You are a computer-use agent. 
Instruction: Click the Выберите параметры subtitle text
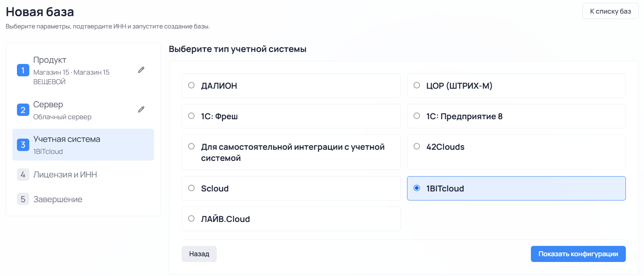point(108,27)
